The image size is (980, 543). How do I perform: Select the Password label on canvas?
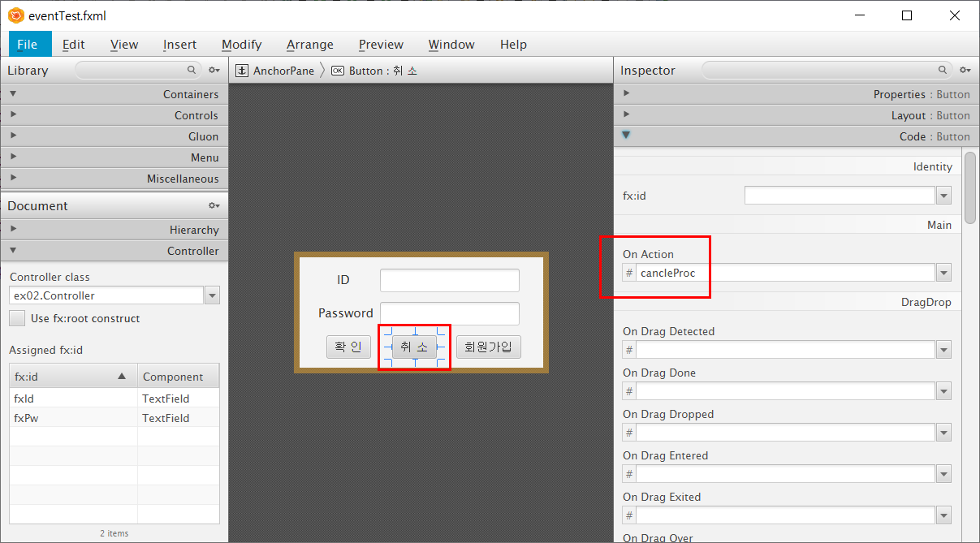(x=346, y=313)
